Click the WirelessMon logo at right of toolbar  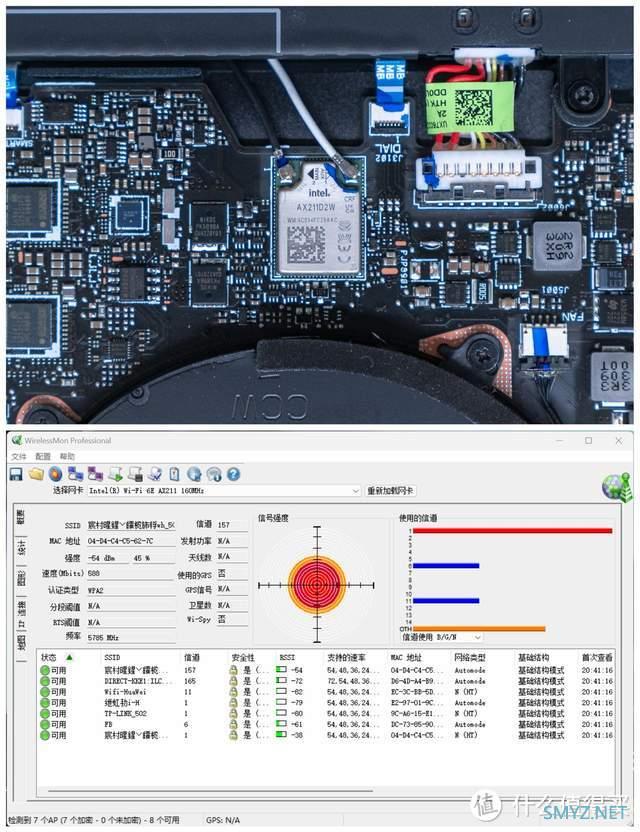[x=617, y=487]
